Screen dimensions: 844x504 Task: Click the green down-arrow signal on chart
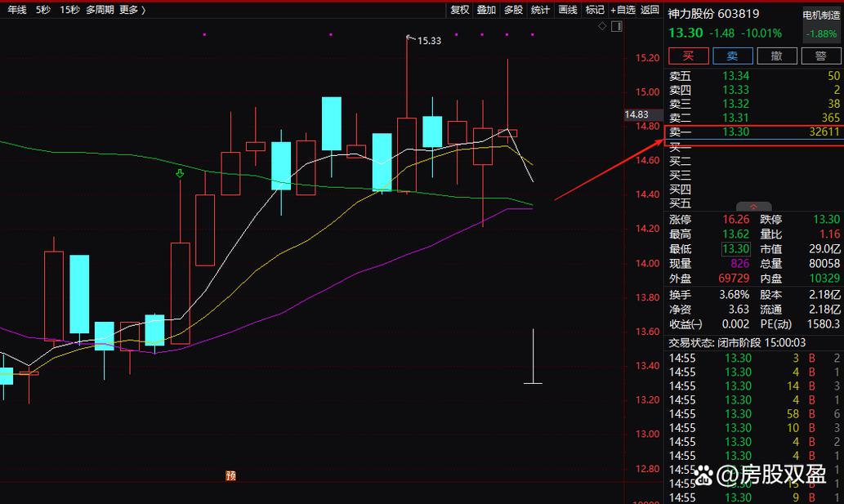pyautogui.click(x=180, y=173)
